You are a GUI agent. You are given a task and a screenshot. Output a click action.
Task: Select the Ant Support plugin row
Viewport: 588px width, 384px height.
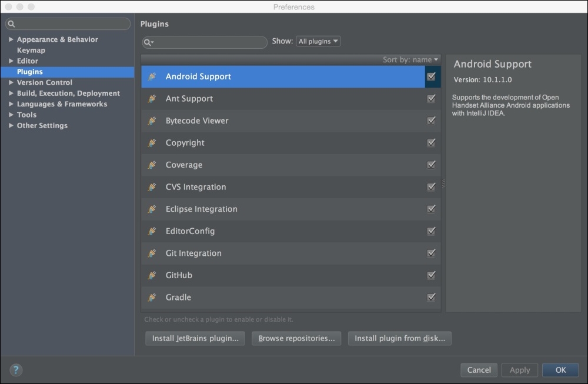(x=291, y=99)
